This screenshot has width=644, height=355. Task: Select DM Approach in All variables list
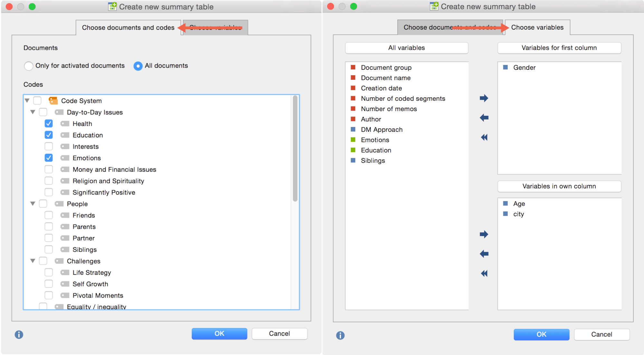[x=382, y=130]
